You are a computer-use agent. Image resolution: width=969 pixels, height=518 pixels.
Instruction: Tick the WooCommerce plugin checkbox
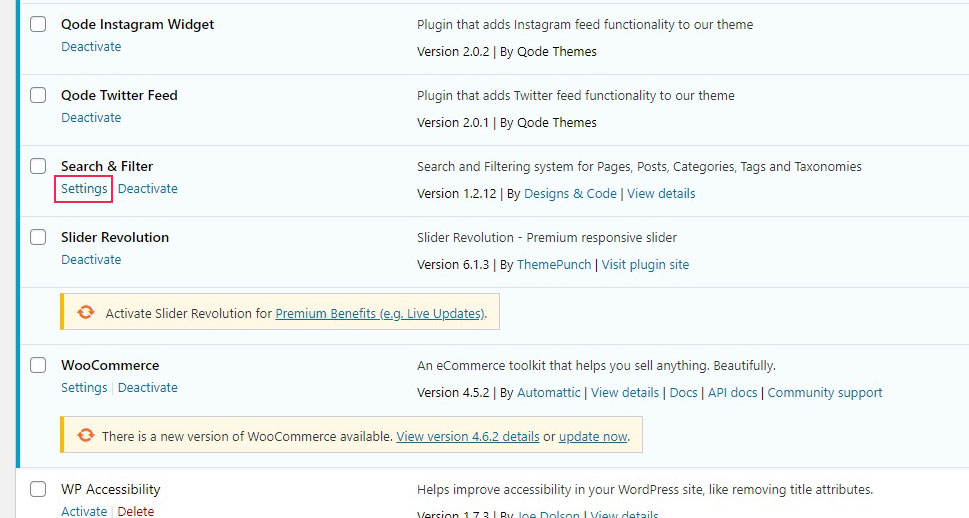click(38, 365)
